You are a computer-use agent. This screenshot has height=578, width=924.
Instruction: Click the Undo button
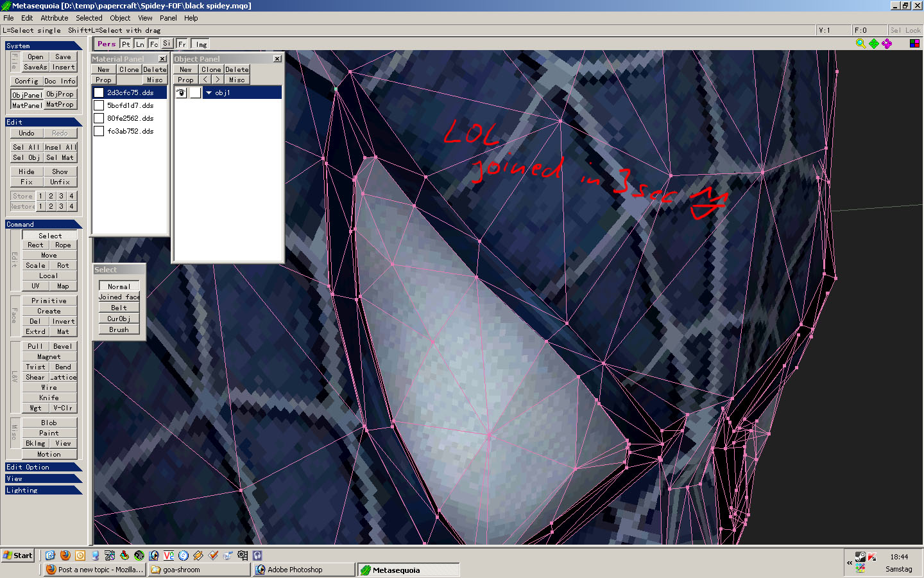tap(27, 133)
